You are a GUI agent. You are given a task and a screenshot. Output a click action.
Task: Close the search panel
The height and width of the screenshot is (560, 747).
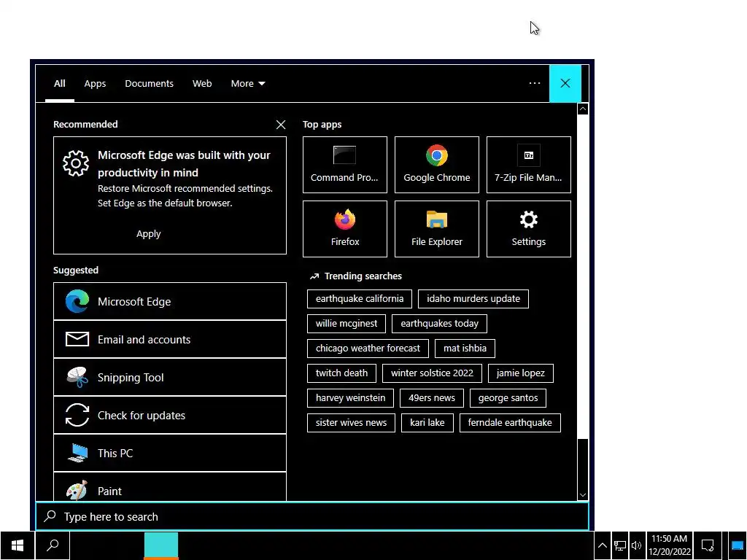click(565, 83)
